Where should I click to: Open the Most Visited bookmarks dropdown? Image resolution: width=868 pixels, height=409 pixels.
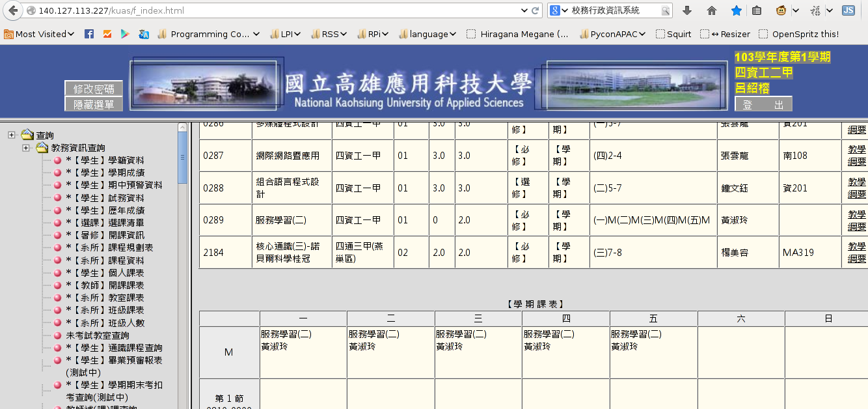(x=39, y=34)
